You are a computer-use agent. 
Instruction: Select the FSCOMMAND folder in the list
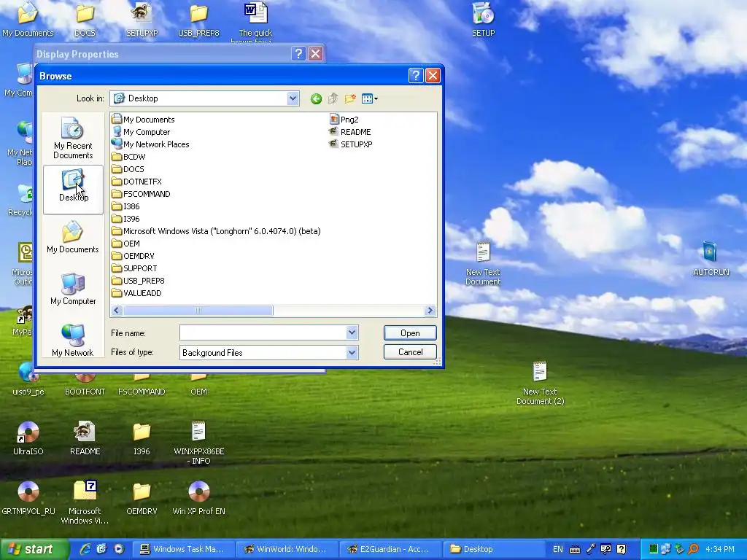(x=141, y=194)
